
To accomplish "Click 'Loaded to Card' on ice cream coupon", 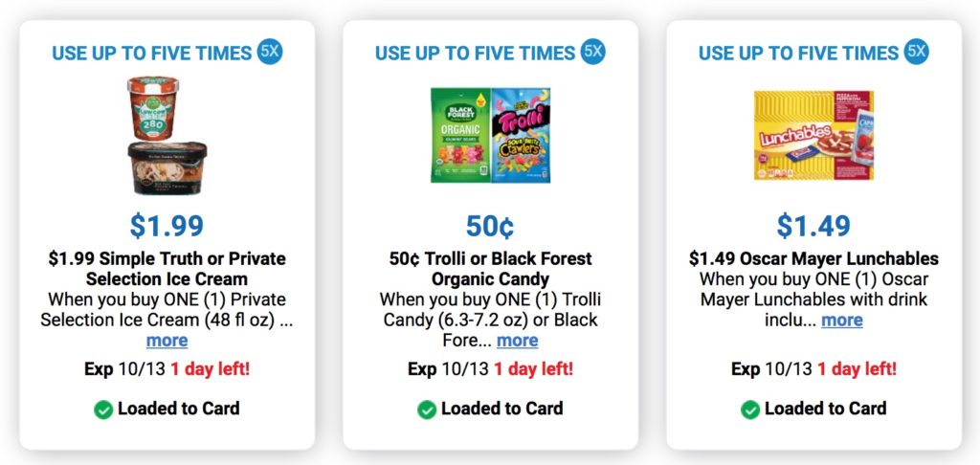I will tap(178, 409).
